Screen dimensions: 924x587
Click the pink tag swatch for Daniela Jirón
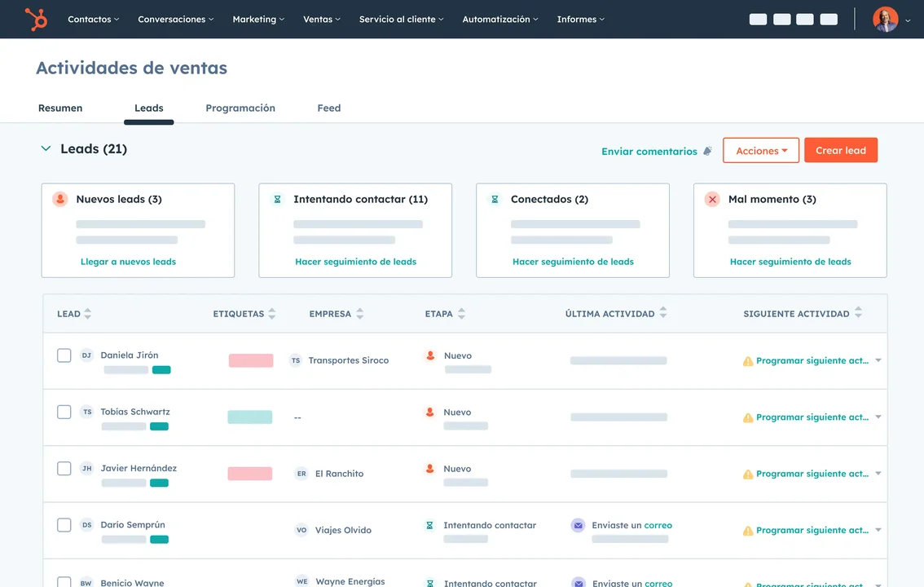tap(251, 360)
